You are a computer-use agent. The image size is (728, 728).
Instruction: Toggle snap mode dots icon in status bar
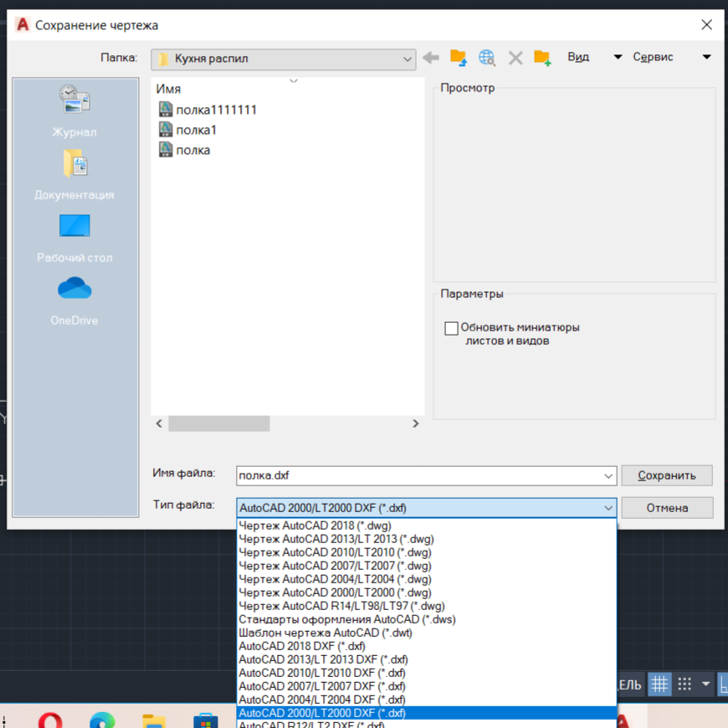684,684
